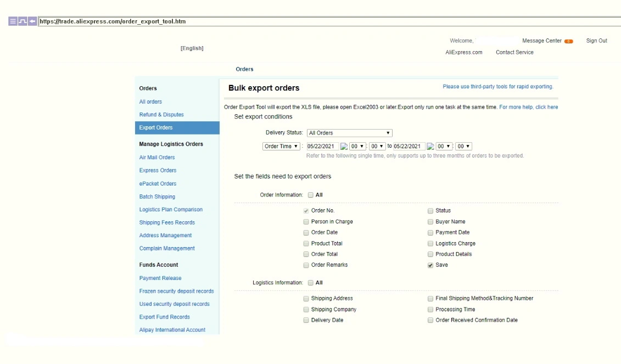Open the Order Time type dropdown

[281, 147]
